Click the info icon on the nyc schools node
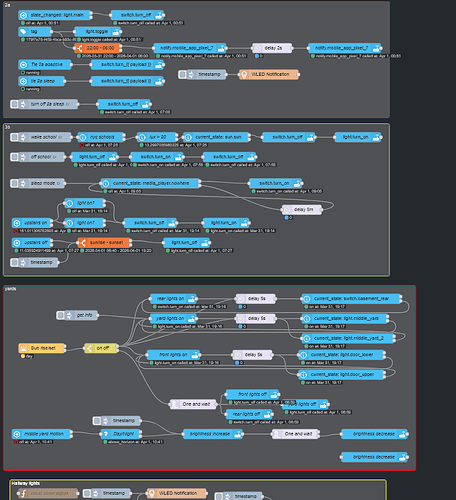 83,137
